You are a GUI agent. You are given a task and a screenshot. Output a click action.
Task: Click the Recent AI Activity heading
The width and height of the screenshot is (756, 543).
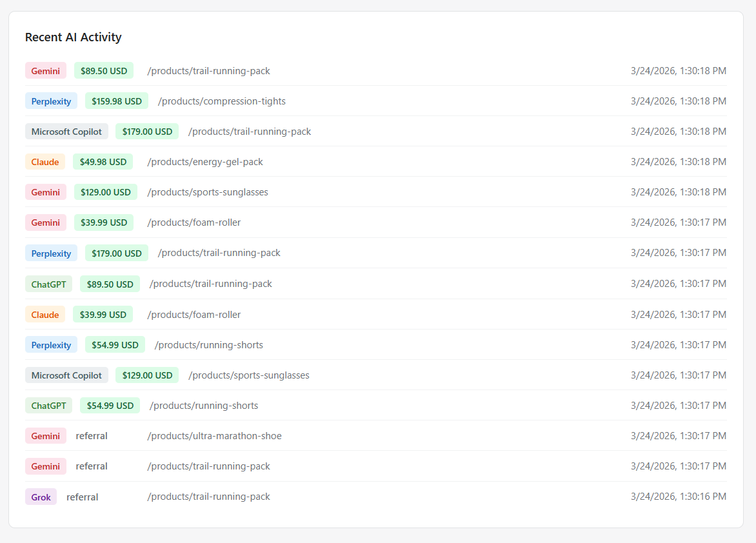coord(73,37)
